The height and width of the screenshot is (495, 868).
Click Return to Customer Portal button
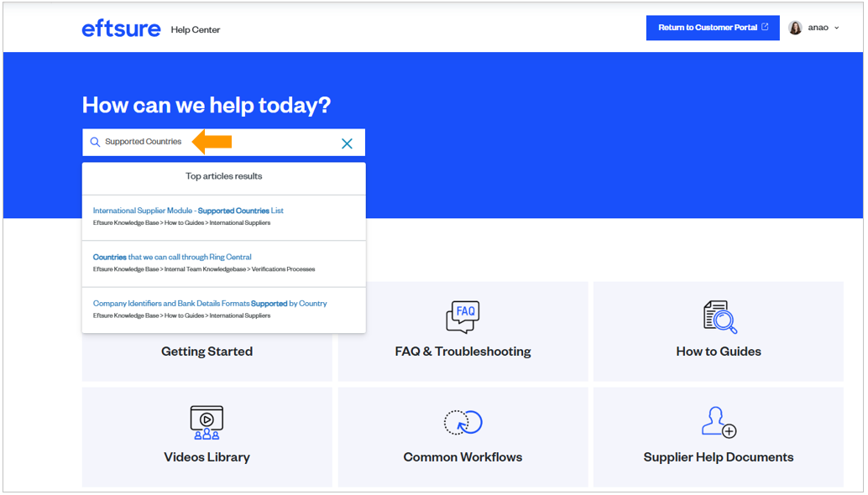coord(713,28)
